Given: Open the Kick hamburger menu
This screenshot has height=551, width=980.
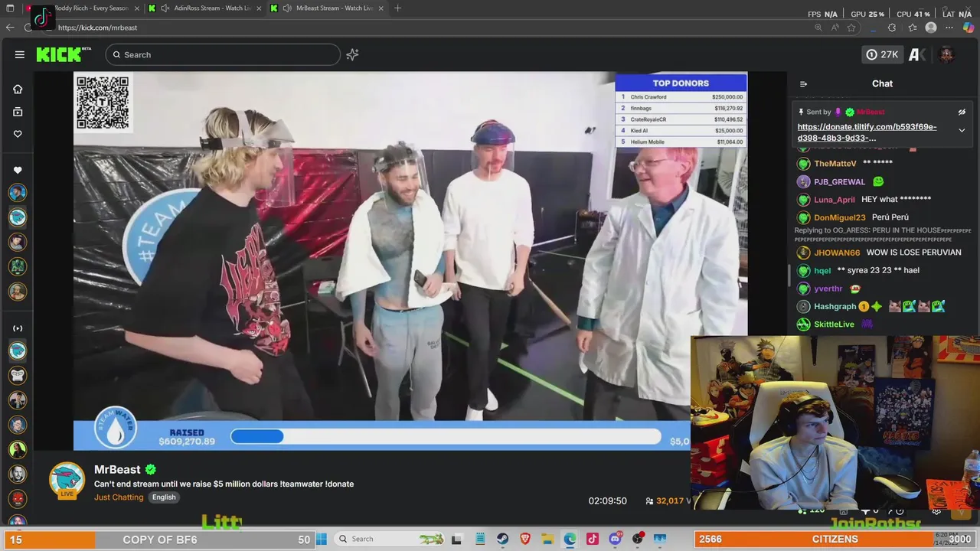Looking at the screenshot, I should (20, 54).
